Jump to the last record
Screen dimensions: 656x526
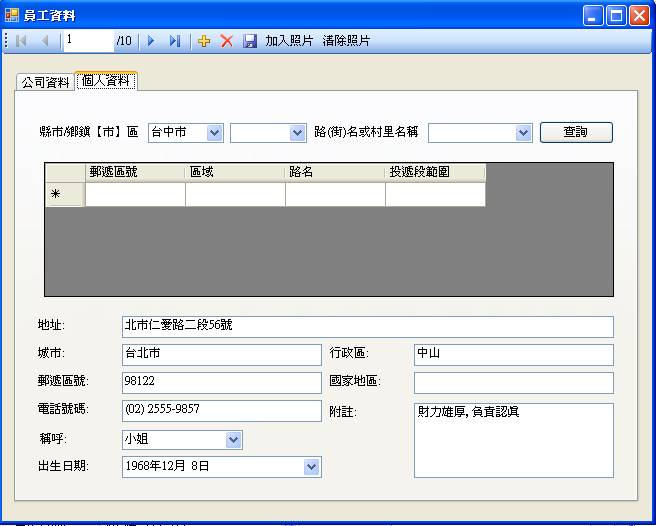click(x=174, y=41)
